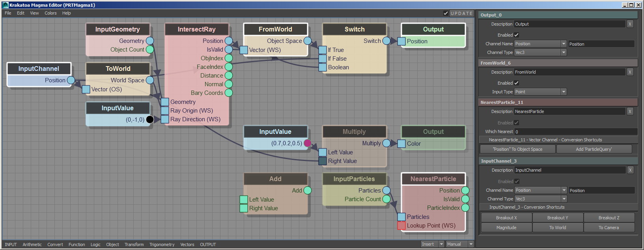Toggle the Enabled checkbox under FromWorld_6

tap(517, 83)
